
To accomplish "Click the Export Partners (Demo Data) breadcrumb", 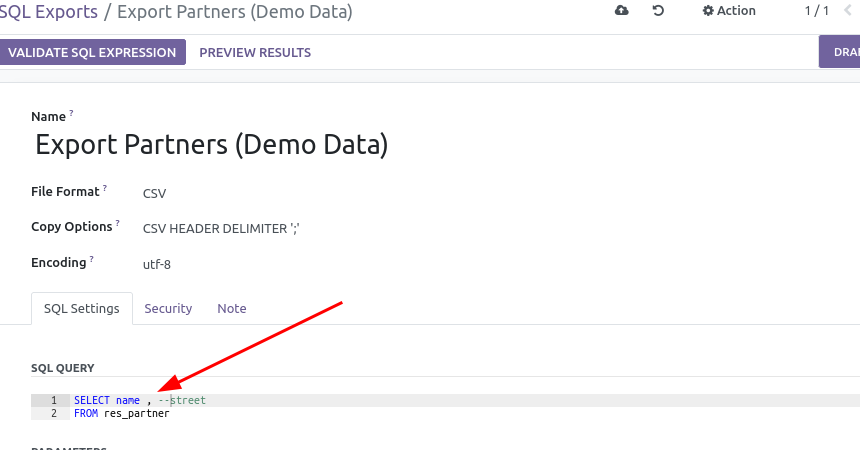I will click(x=235, y=12).
